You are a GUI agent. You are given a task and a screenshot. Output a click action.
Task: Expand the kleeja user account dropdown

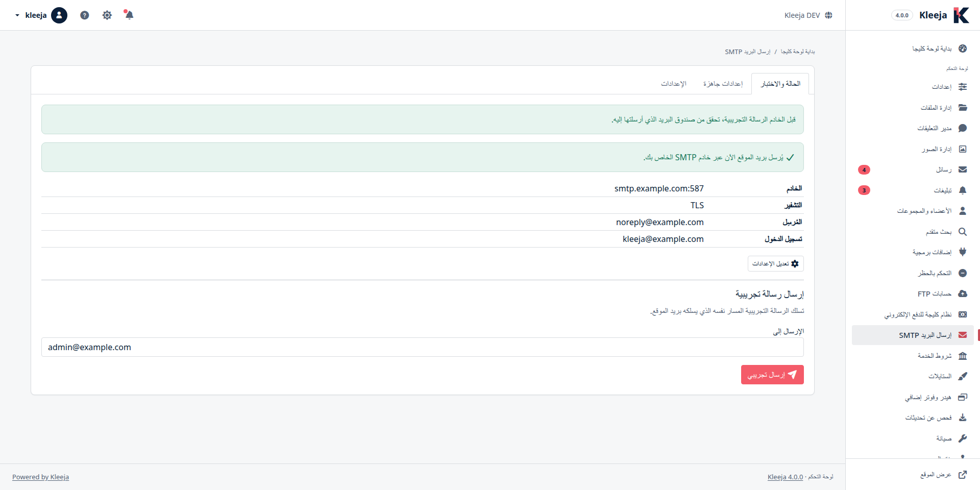click(41, 15)
